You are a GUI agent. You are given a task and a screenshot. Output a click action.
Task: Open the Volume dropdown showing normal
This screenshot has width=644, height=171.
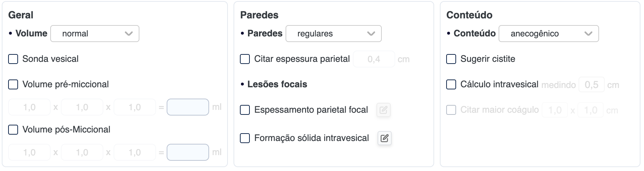[x=95, y=34]
